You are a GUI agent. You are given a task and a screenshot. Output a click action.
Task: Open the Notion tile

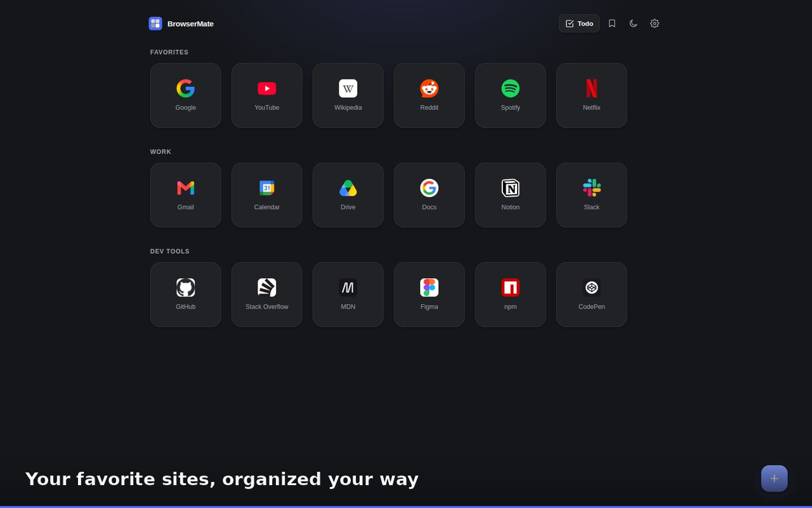(510, 195)
